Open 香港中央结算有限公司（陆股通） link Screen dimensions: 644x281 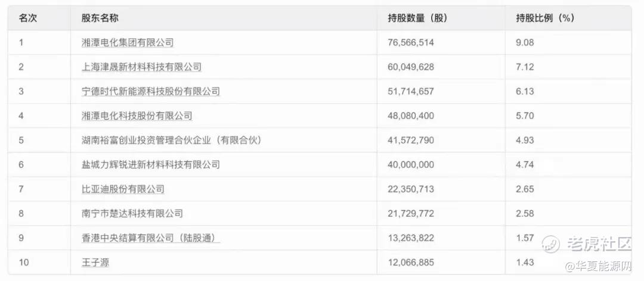(151, 238)
